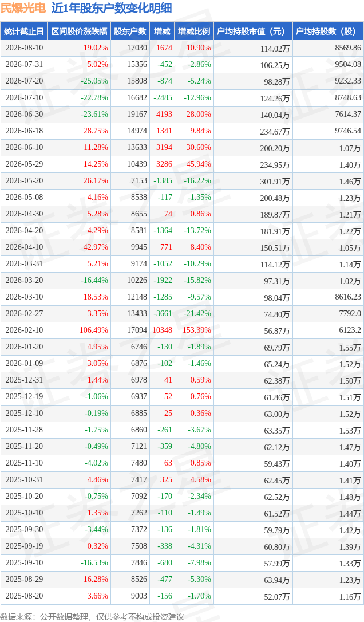This screenshot has height=622, width=364.
Task: Click the 42.97% price change cell
Action: click(x=96, y=247)
